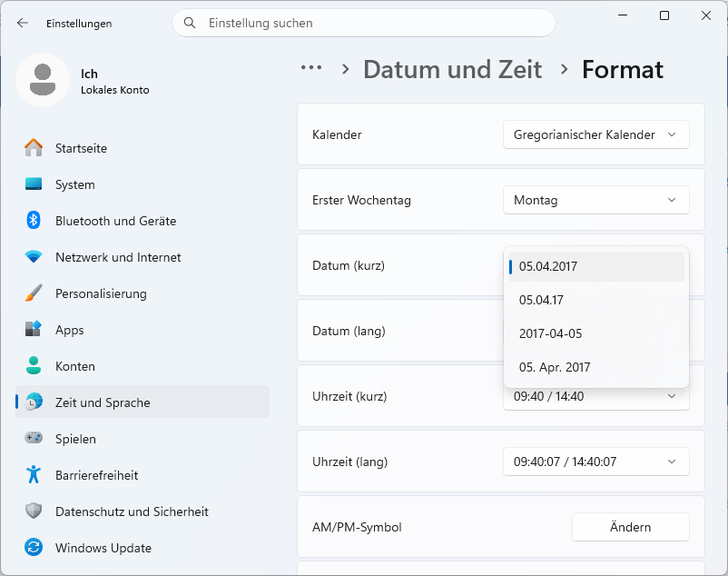Open the breadcrumb ellipsis menu

311,68
